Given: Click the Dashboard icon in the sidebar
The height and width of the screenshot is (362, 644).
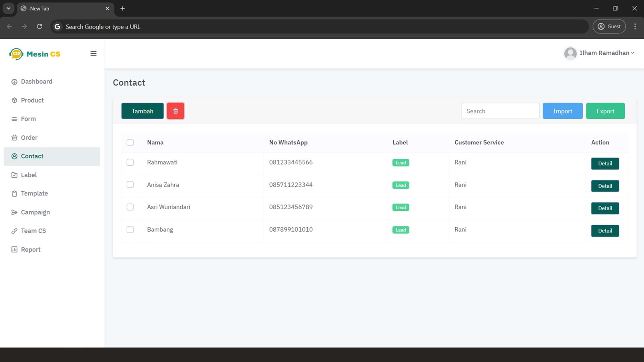Looking at the screenshot, I should [x=14, y=82].
